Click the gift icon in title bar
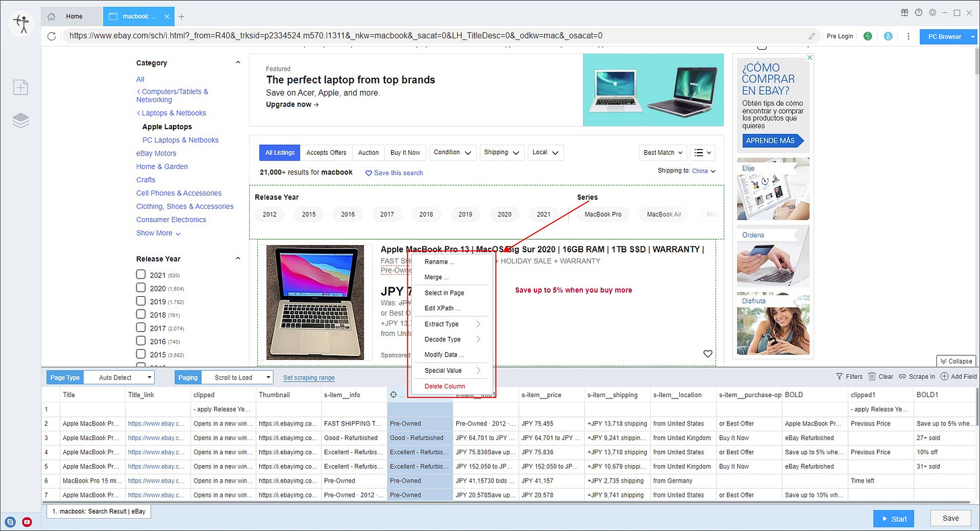The image size is (980, 531). [x=905, y=13]
